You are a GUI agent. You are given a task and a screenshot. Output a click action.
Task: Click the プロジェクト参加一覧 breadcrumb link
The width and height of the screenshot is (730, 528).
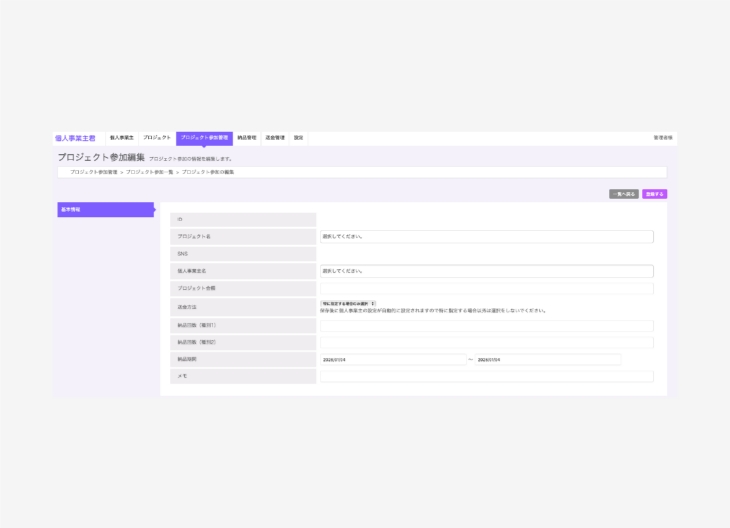pos(149,172)
